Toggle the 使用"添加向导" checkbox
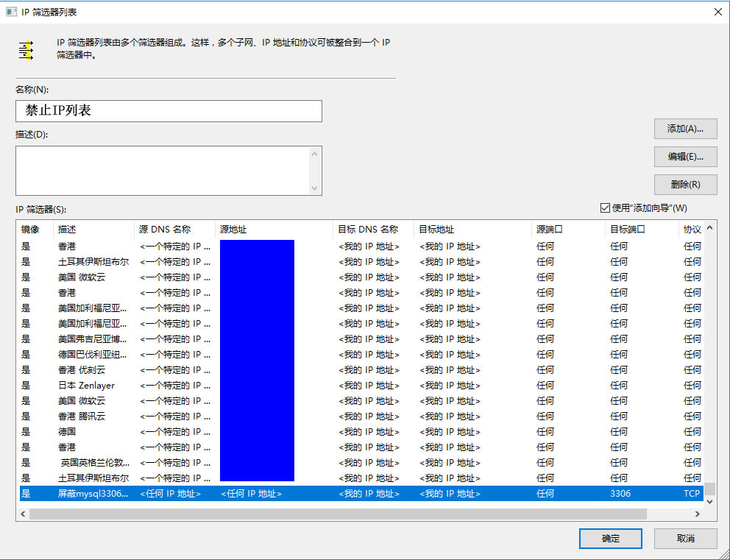This screenshot has height=560, width=730. pyautogui.click(x=605, y=208)
